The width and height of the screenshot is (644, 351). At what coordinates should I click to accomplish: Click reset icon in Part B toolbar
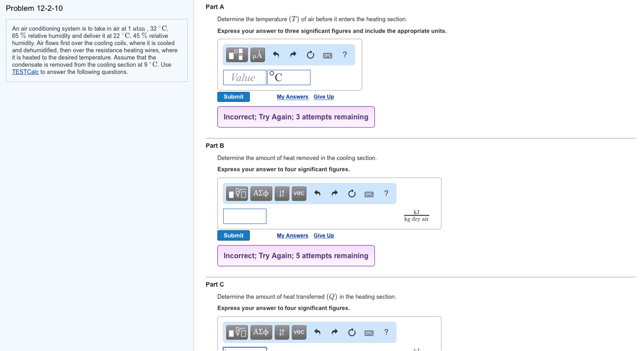point(352,193)
